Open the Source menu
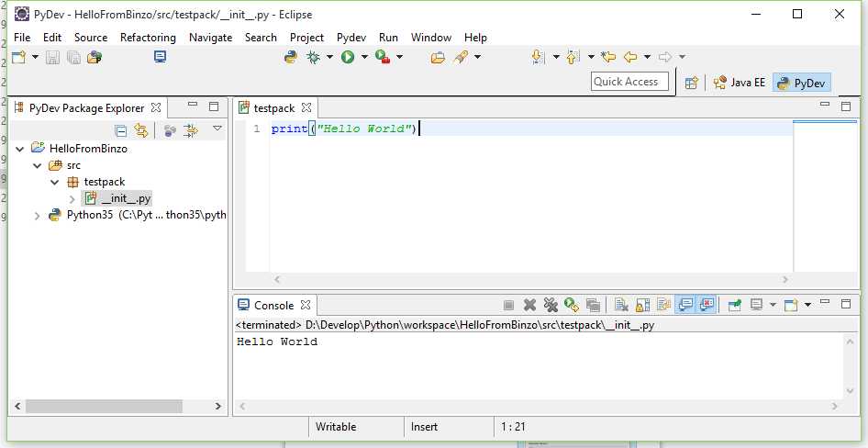868x448 pixels. point(91,37)
